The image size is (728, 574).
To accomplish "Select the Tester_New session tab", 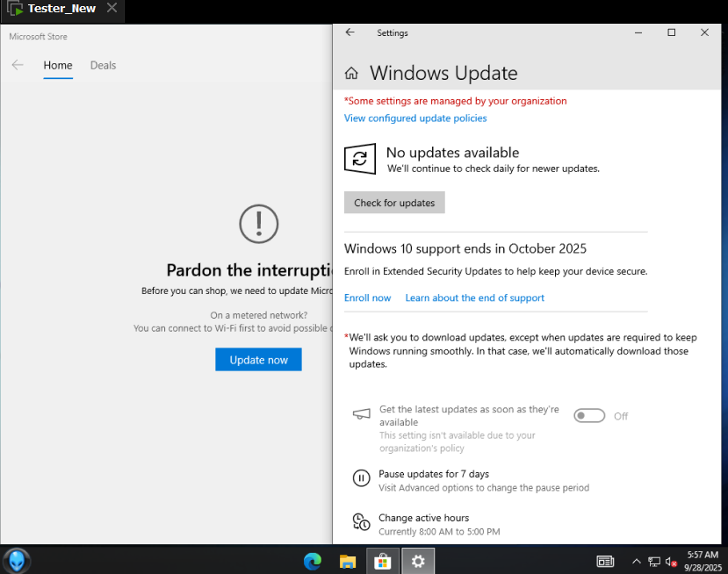I will click(x=61, y=9).
